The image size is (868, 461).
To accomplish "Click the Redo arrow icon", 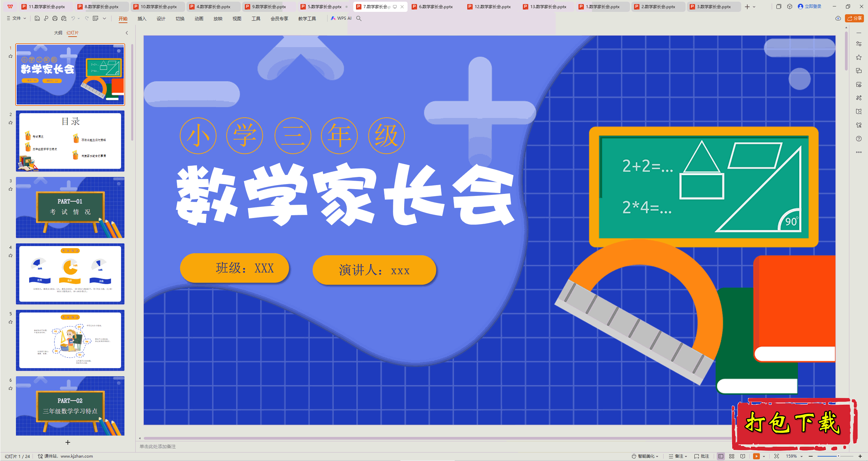I will (87, 18).
